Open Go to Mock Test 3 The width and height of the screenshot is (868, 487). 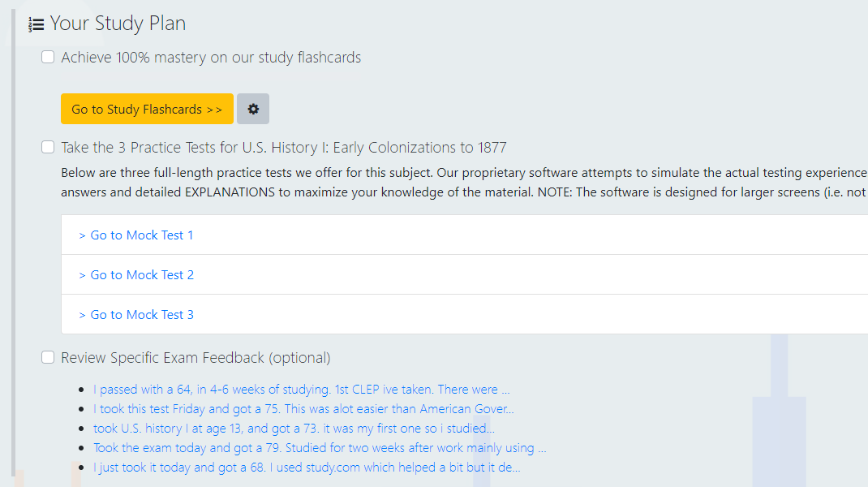(x=136, y=315)
